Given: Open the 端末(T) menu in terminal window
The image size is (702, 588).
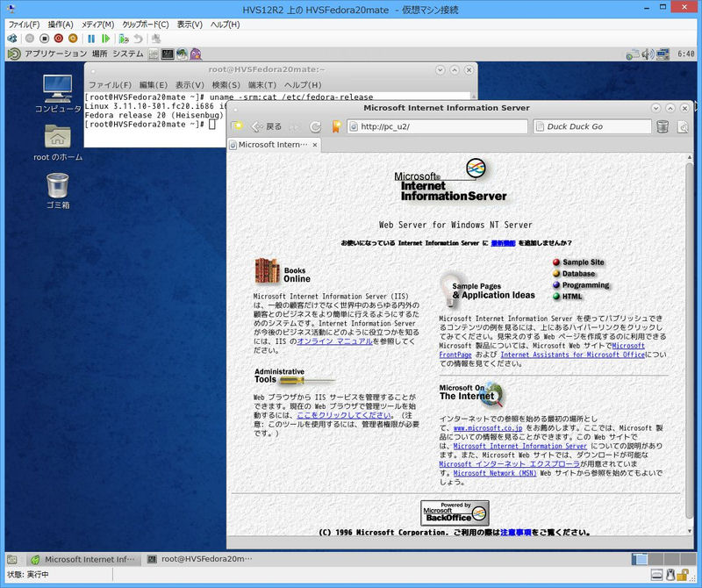Looking at the screenshot, I should [262, 84].
